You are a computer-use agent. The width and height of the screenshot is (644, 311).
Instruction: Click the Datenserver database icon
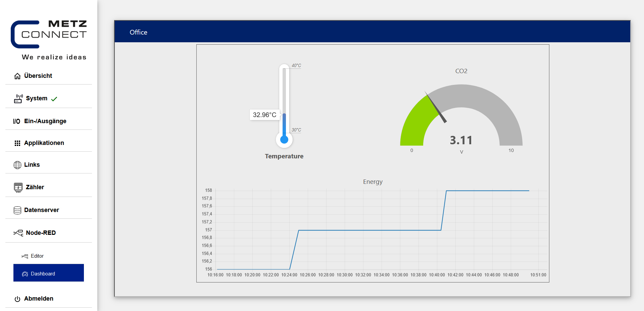(x=17, y=210)
